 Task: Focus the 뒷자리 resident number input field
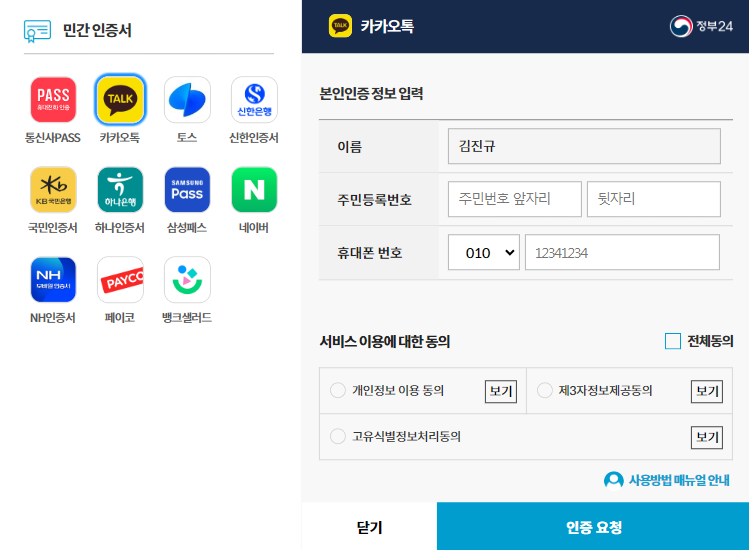click(653, 199)
